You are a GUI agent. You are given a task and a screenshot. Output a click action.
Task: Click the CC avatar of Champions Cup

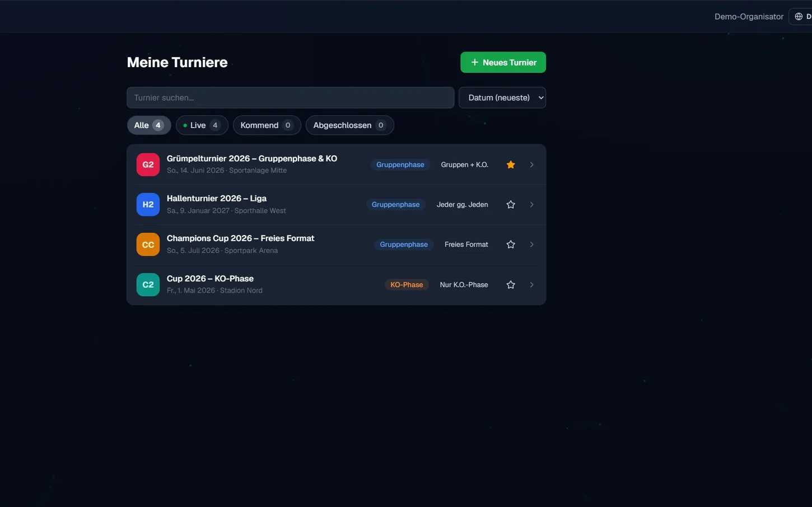click(148, 245)
